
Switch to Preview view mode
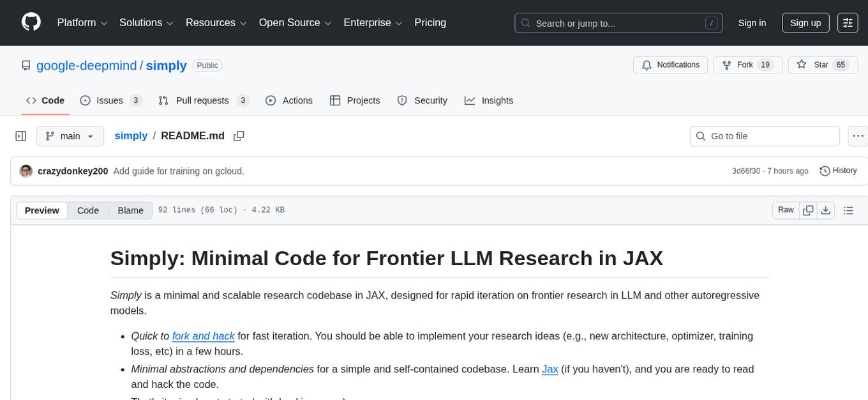tap(42, 210)
